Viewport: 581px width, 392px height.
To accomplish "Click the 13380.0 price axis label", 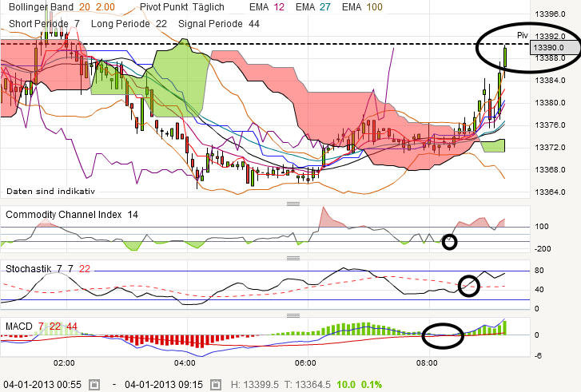I will tap(551, 102).
